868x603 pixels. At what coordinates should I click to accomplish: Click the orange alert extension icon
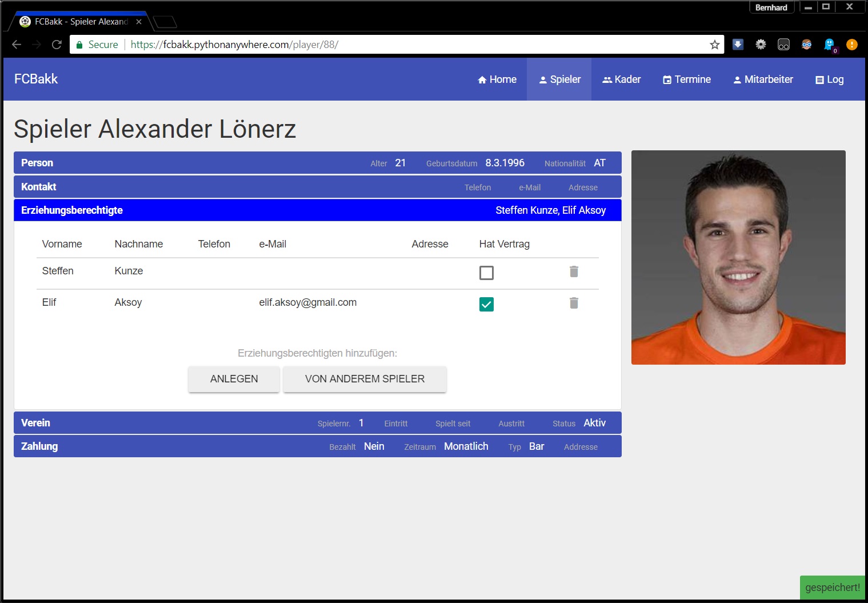click(851, 45)
